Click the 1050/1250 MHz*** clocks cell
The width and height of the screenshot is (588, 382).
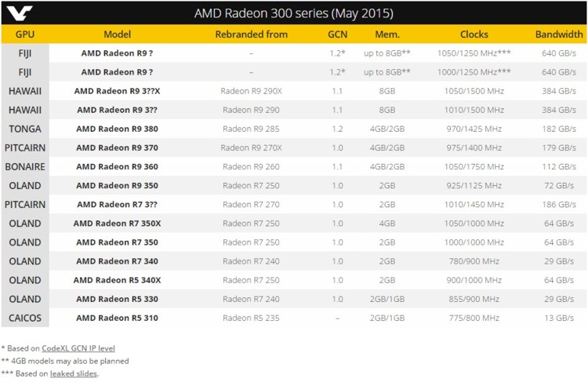(x=474, y=53)
